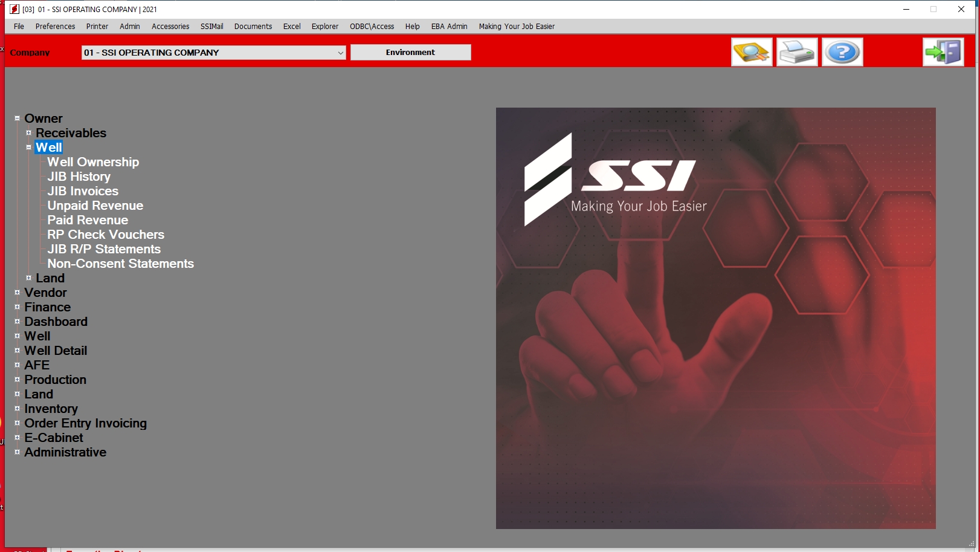Click the AFE tree label
This screenshot has width=980, height=552.
pyautogui.click(x=37, y=365)
